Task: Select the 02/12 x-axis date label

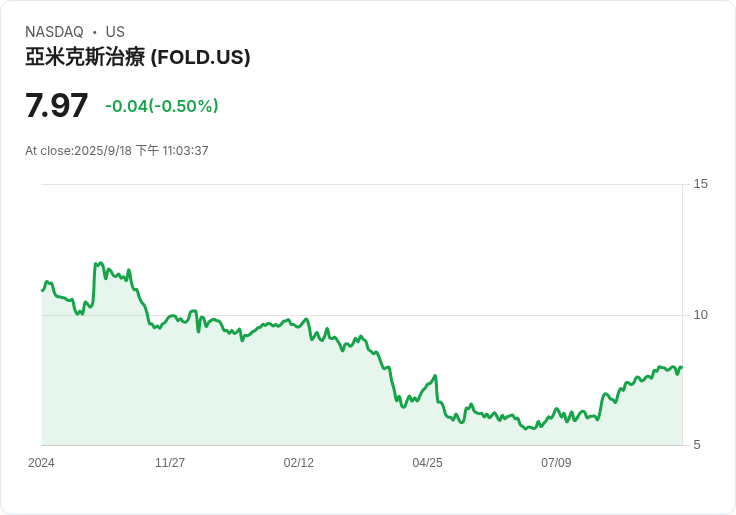Action: click(x=299, y=463)
